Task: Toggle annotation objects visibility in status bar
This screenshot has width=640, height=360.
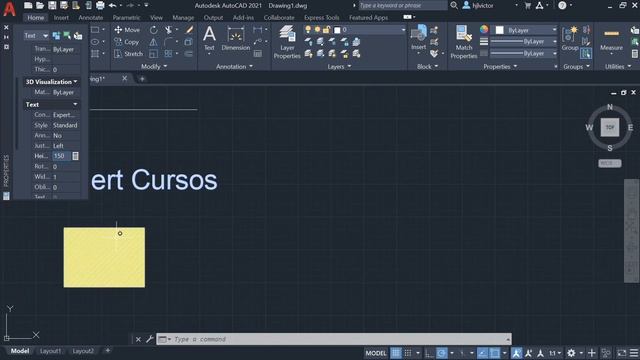Action: point(516,353)
